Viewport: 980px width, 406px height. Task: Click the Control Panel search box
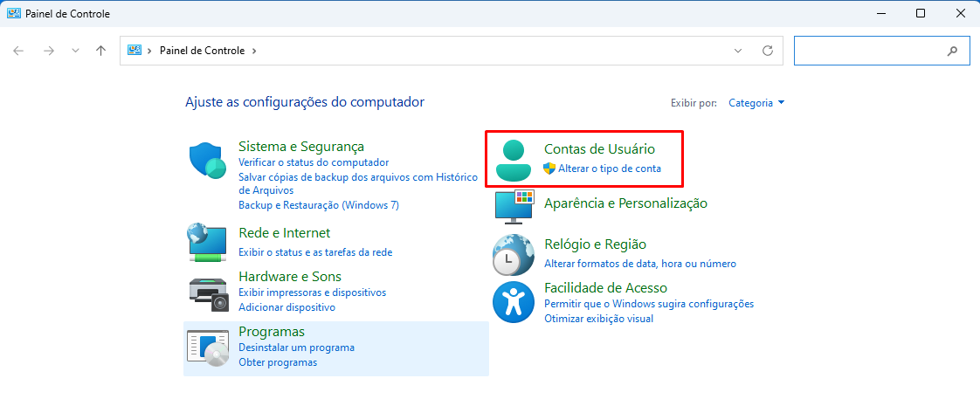tap(867, 51)
